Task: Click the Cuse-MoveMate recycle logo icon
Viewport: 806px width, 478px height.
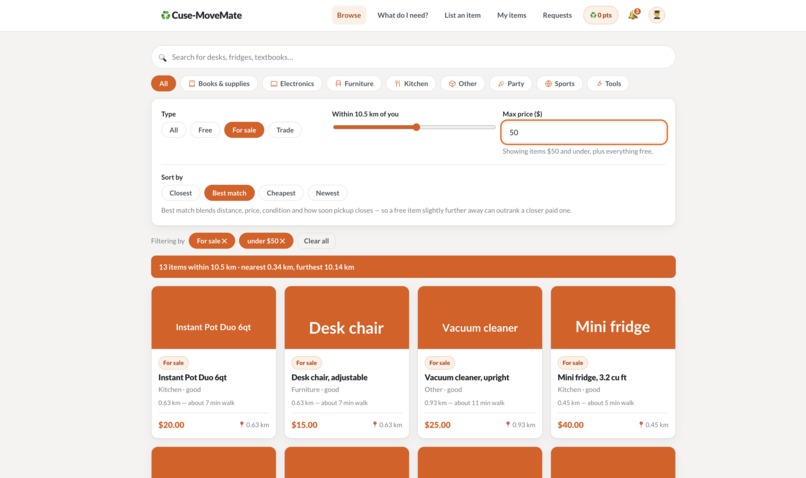Action: (165, 15)
